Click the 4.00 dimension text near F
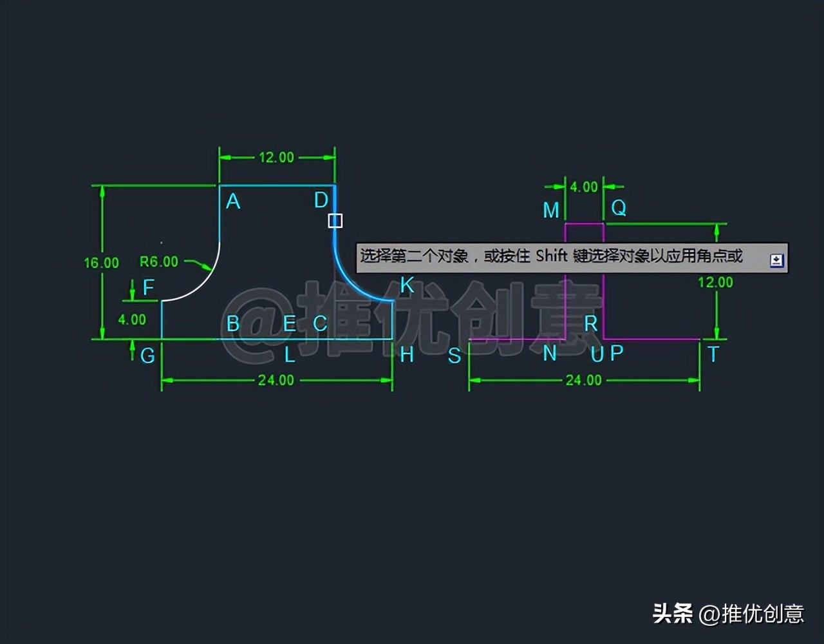Viewport: 824px width, 644px height. point(132,319)
